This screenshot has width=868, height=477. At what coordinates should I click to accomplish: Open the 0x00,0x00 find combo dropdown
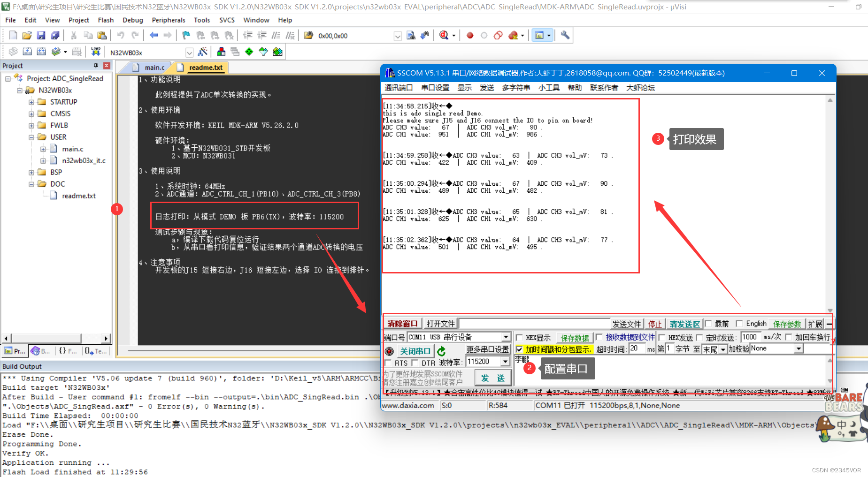398,36
